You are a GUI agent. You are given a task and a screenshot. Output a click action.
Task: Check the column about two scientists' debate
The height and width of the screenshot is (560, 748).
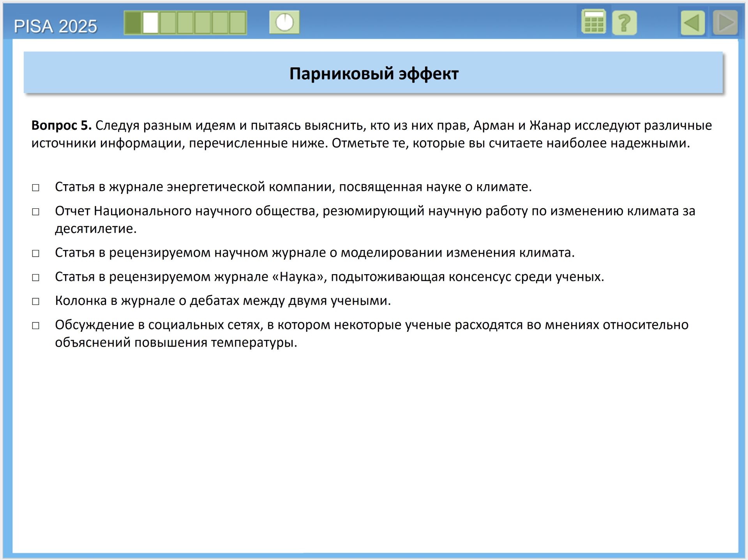tap(36, 301)
